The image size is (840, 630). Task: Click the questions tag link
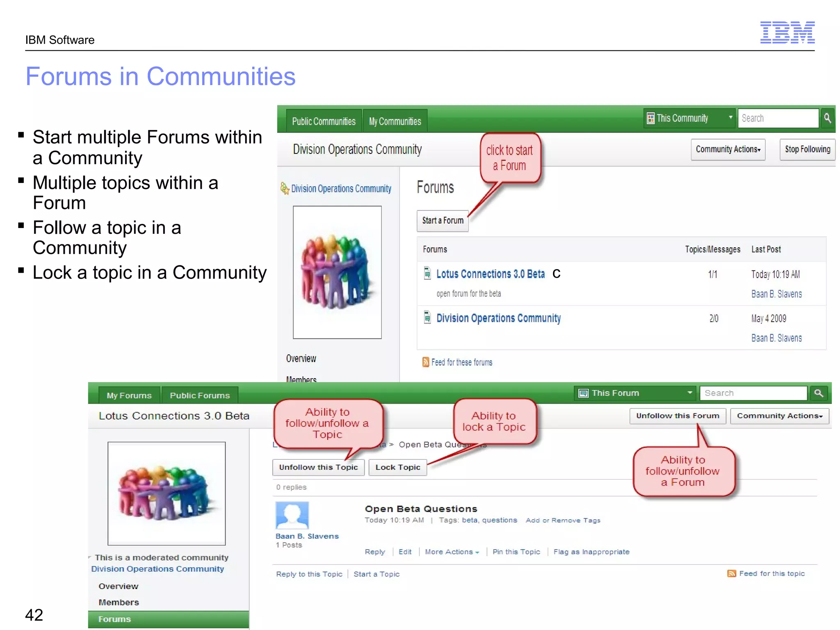click(x=499, y=520)
